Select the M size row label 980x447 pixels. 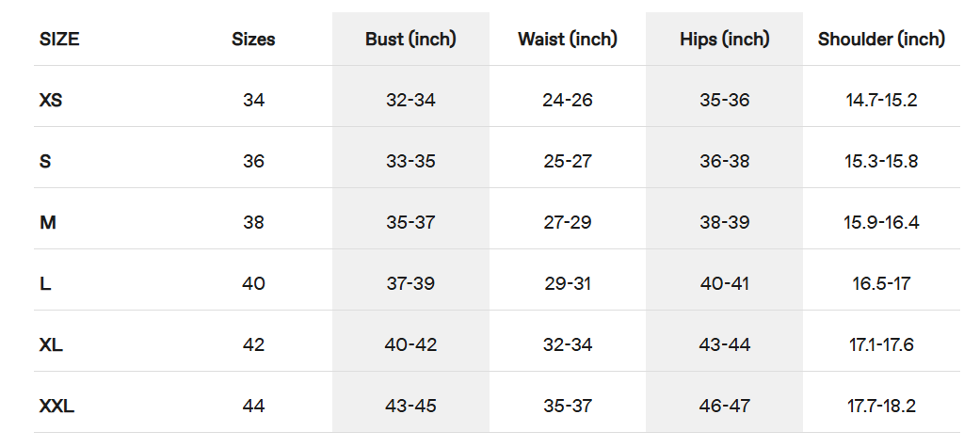[x=47, y=223]
